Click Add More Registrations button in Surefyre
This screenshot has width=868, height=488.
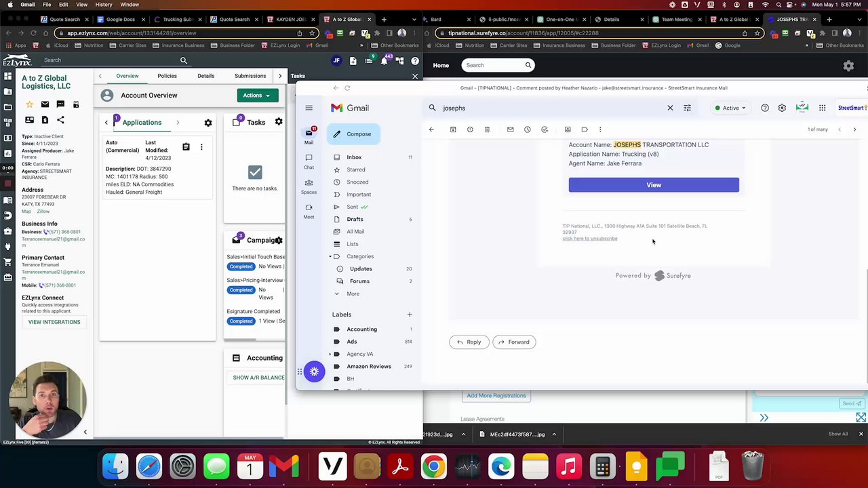click(496, 396)
